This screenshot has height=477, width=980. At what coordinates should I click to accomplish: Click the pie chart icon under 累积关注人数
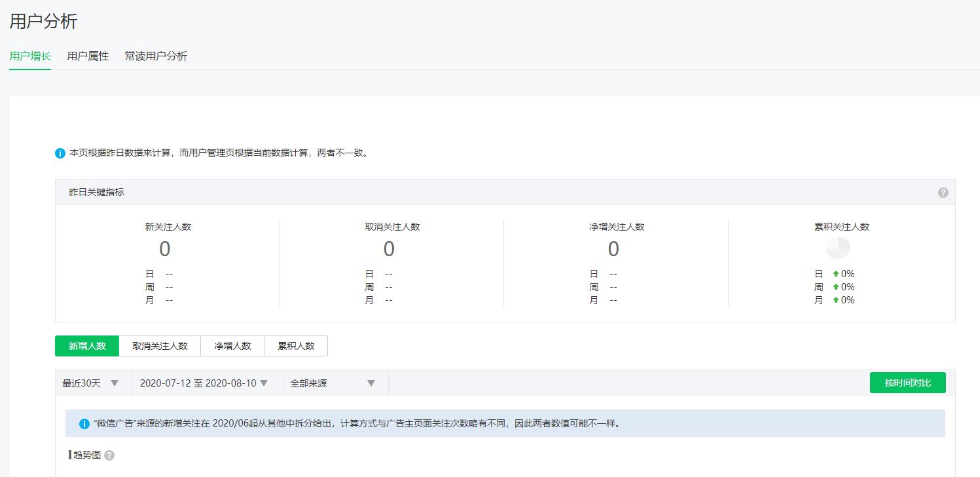tap(839, 248)
